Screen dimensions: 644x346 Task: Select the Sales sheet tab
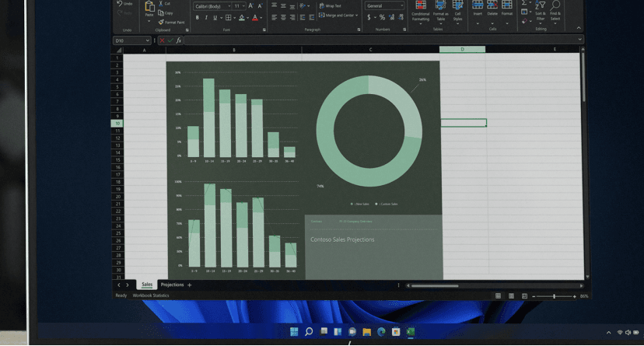point(147,285)
